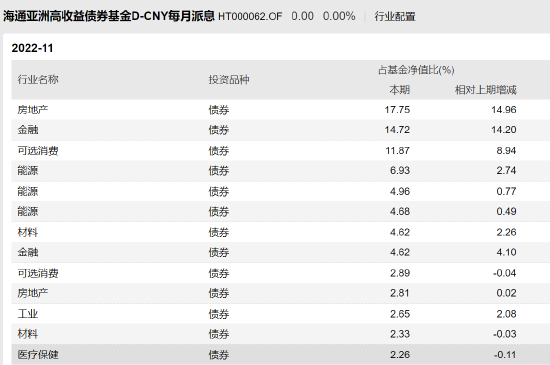The image size is (550, 365).
Task: Select 金融 in the row with change 4.10
Action: coord(28,252)
